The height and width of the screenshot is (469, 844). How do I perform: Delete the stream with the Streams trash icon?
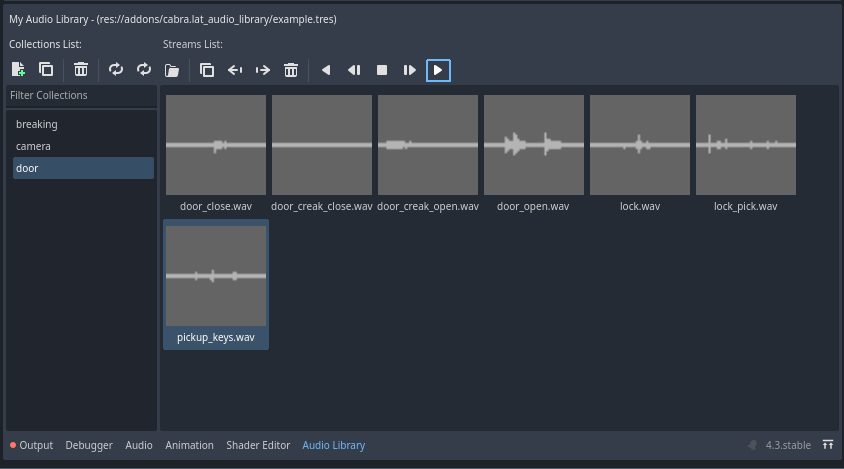click(x=291, y=70)
